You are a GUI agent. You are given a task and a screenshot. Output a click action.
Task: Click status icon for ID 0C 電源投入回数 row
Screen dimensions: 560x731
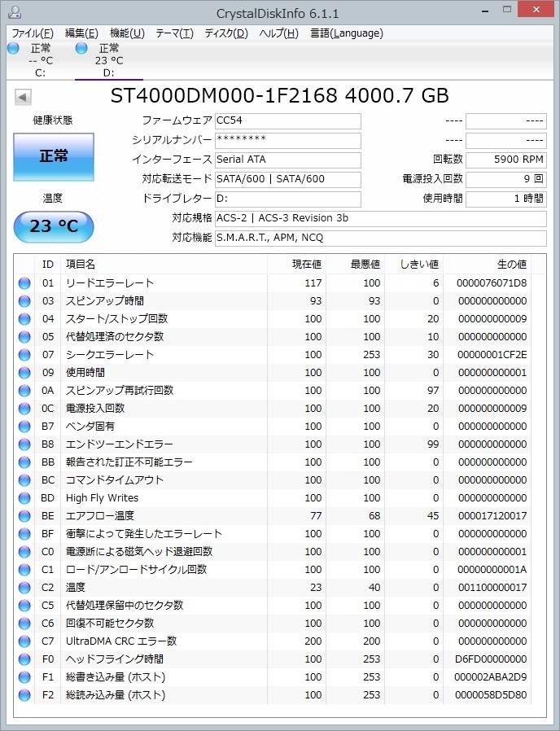[x=24, y=409]
